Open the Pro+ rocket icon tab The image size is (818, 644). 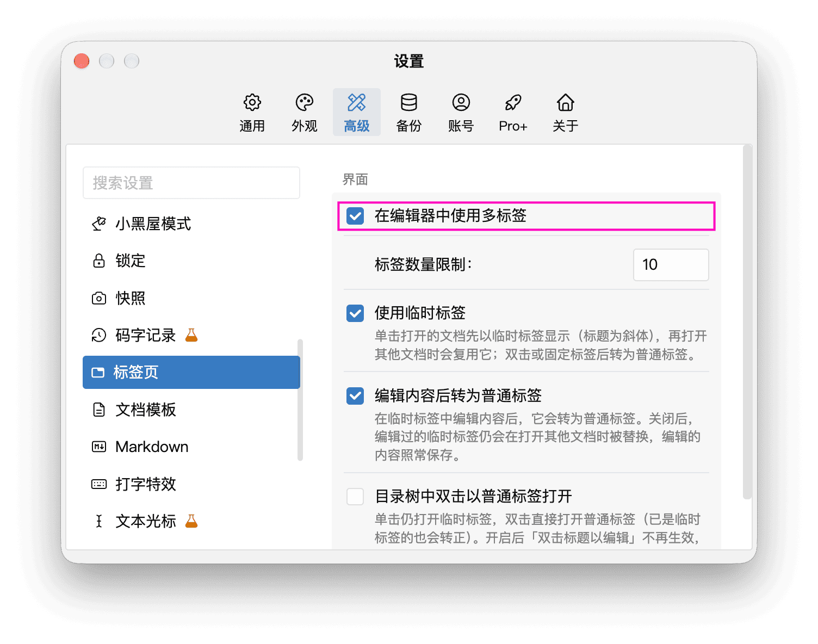coord(513,102)
